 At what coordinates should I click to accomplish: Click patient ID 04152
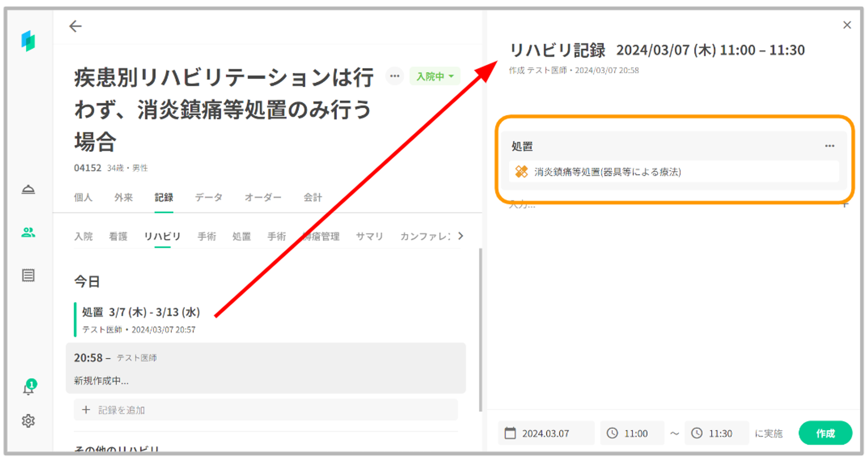click(x=88, y=168)
